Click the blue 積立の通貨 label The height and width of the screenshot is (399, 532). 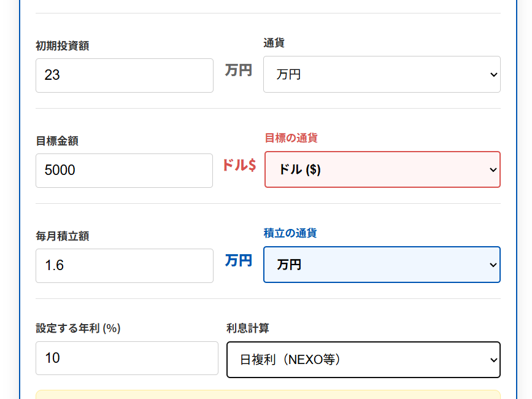[x=290, y=233]
